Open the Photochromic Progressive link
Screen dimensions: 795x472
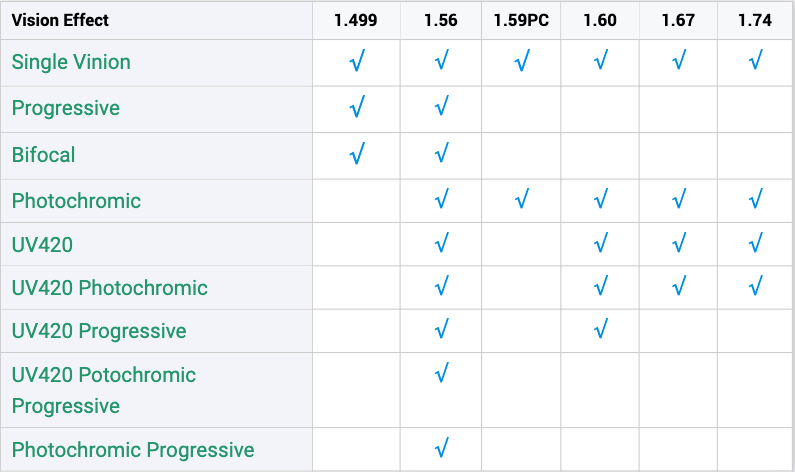click(133, 450)
